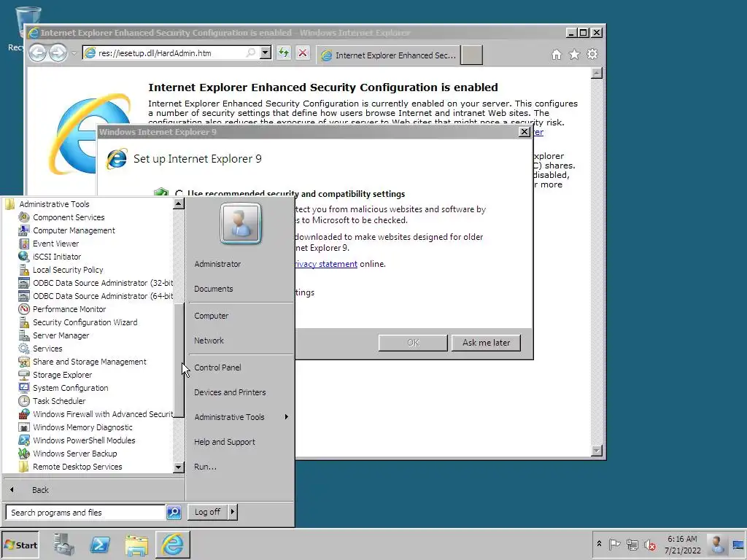Open a new tab in IE

472,55
